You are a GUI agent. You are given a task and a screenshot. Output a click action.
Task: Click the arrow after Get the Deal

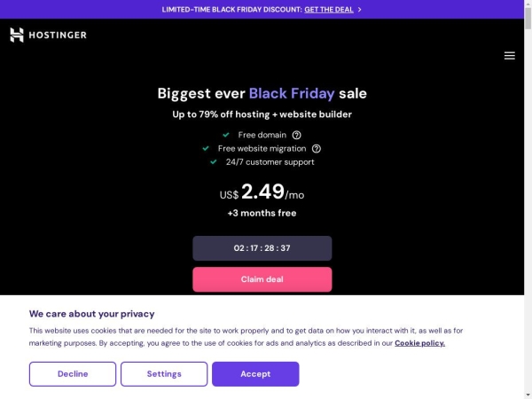(360, 10)
